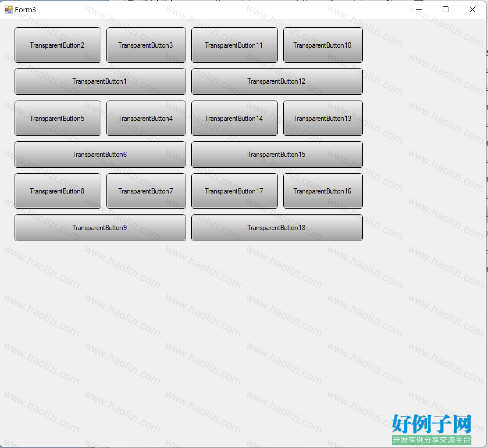This screenshot has width=488, height=448.
Task: Hit the TransparentButton8 button
Action: pos(58,191)
